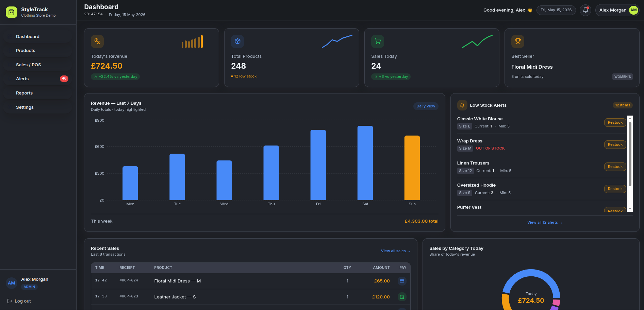Restock the Classic White Blouse

click(615, 122)
